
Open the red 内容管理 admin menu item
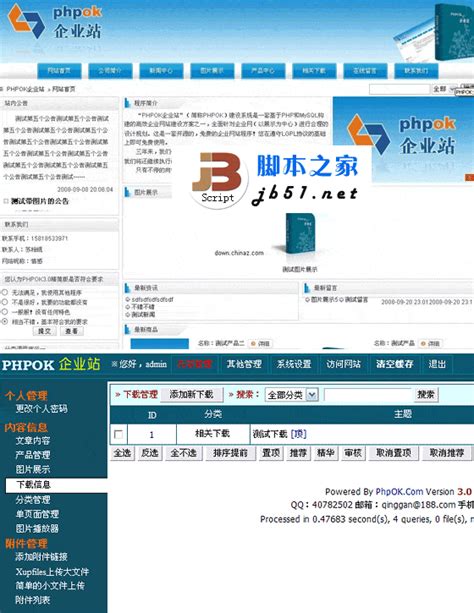pos(195,364)
